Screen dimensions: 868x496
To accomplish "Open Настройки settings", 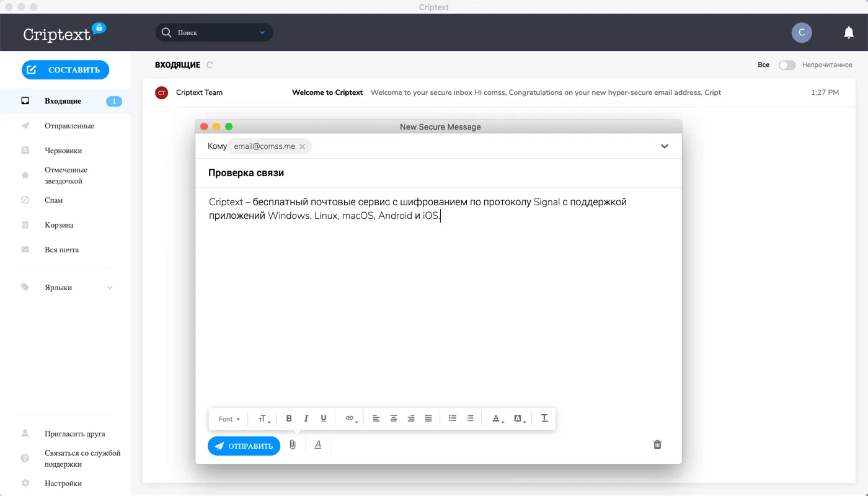I will (63, 484).
